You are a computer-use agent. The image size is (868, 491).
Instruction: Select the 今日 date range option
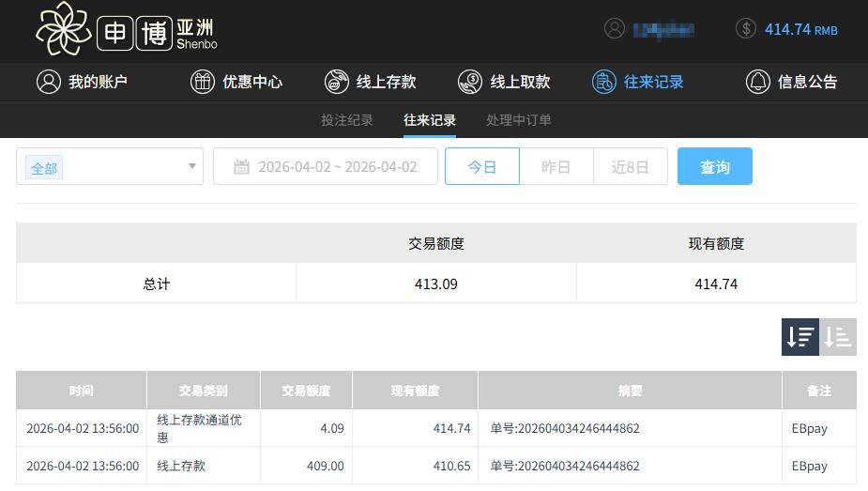pos(481,167)
